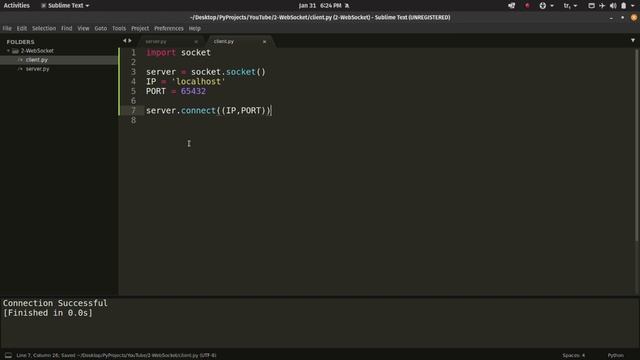
Task: Toggle the sidebar panel switcher icon
Action: pos(8,356)
